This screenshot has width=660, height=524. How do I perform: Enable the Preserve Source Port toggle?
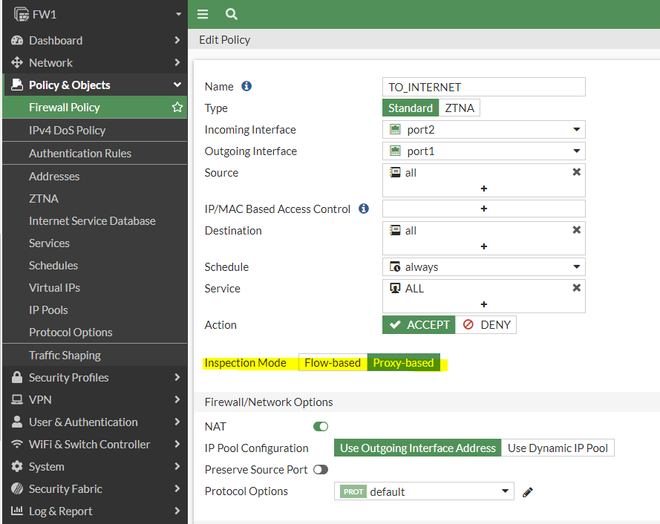(x=320, y=469)
